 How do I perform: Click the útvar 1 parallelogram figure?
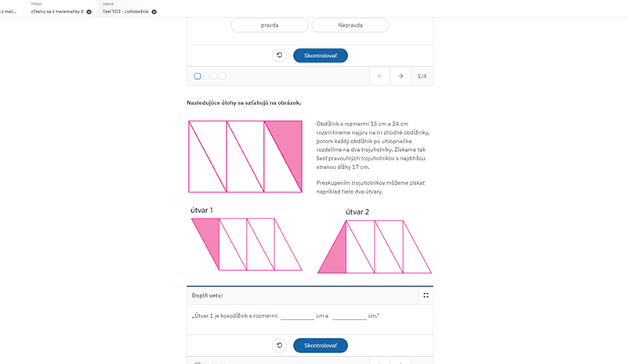click(247, 244)
